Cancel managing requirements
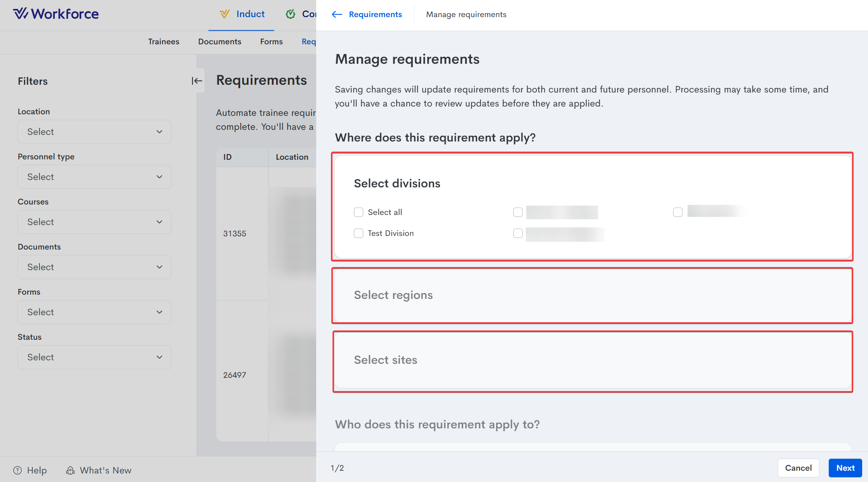This screenshot has height=482, width=868. click(798, 468)
